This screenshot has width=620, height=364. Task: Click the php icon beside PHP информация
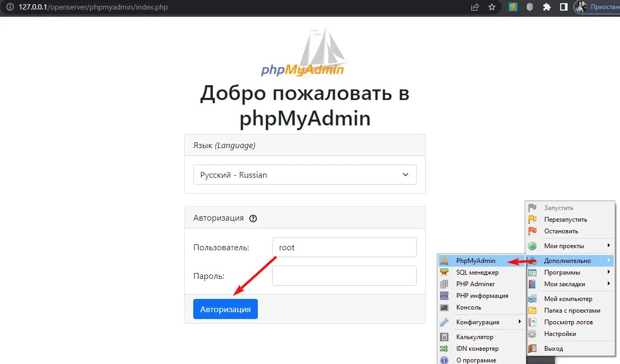point(444,296)
